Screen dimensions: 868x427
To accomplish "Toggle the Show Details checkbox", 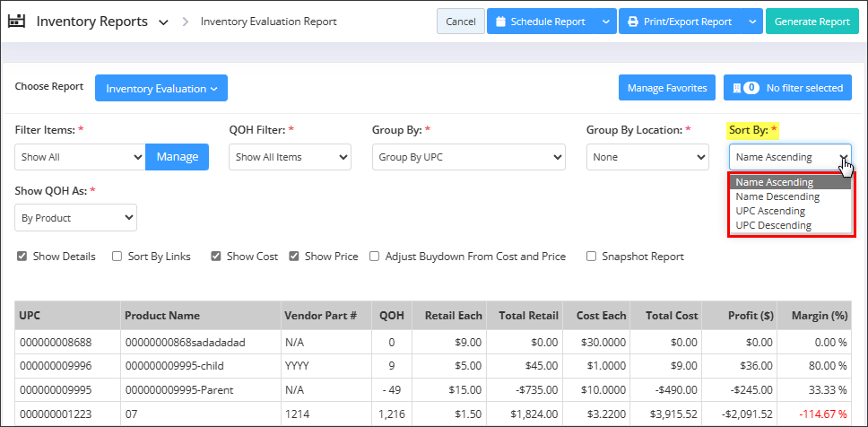I will (22, 257).
